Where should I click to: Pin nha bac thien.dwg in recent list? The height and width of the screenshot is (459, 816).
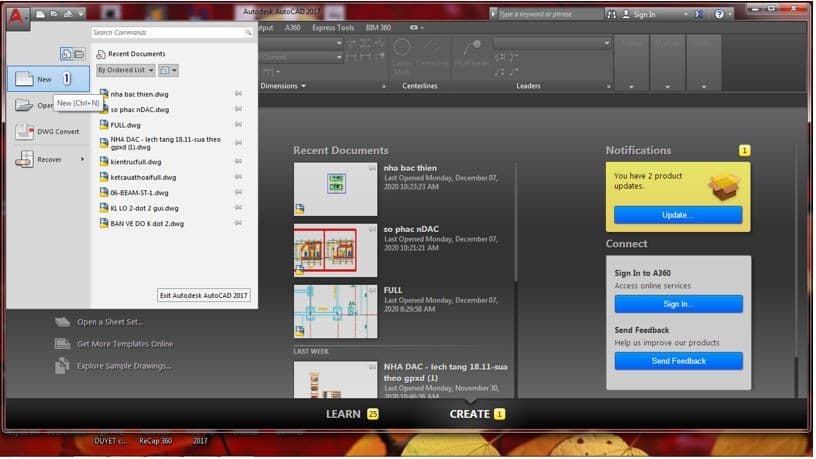pos(238,94)
